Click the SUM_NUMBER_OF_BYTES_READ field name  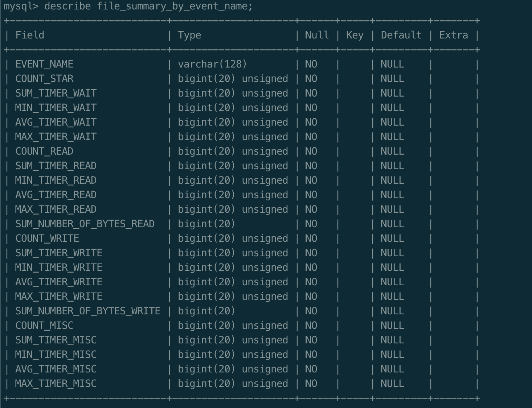click(85, 224)
